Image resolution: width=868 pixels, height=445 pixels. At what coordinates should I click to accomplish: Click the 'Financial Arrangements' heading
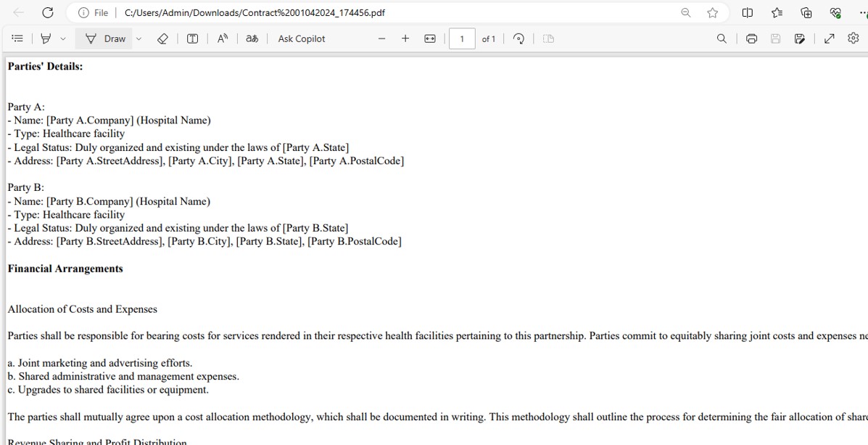point(65,269)
